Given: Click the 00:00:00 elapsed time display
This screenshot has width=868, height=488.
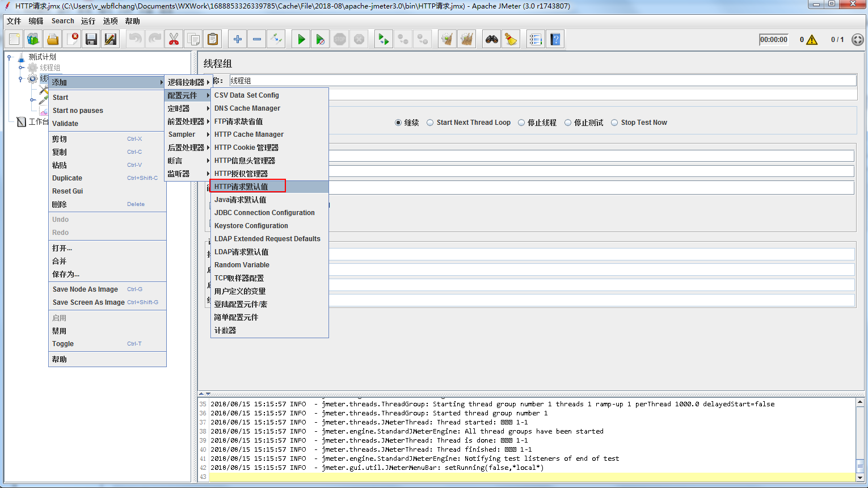Looking at the screenshot, I should pyautogui.click(x=774, y=40).
